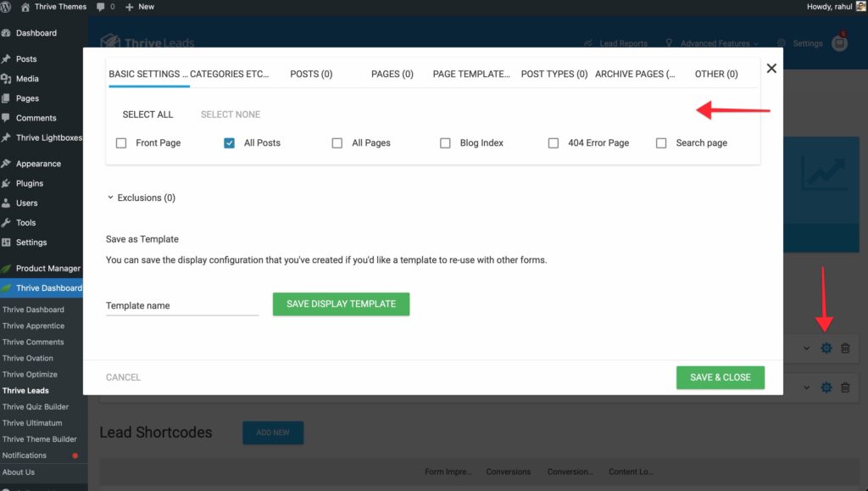Screen dimensions: 868x491
Task: Click the upper trash delete icon
Action: (x=845, y=349)
